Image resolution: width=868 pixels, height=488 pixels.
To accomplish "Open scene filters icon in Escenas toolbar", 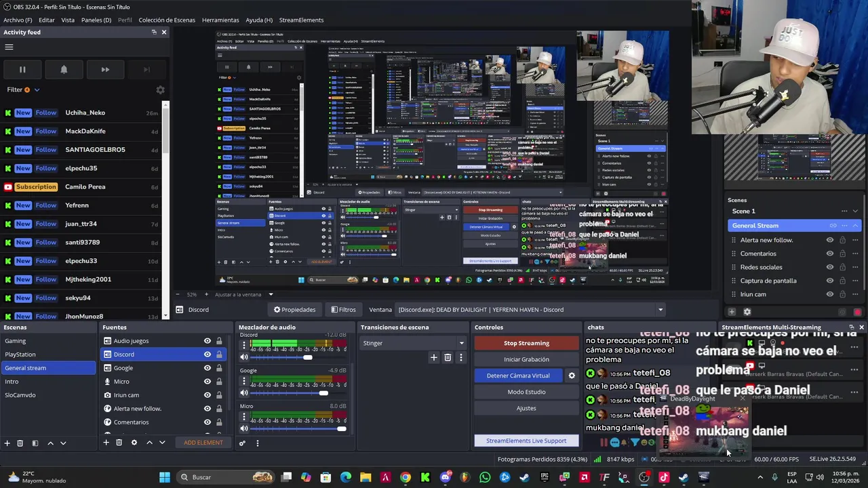I will pyautogui.click(x=35, y=443).
